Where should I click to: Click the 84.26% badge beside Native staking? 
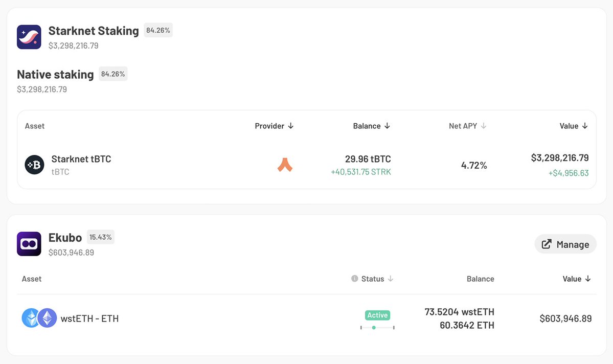pyautogui.click(x=113, y=74)
